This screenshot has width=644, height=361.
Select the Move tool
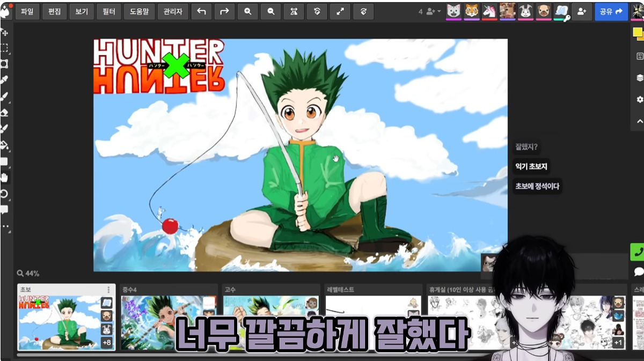click(x=4, y=32)
